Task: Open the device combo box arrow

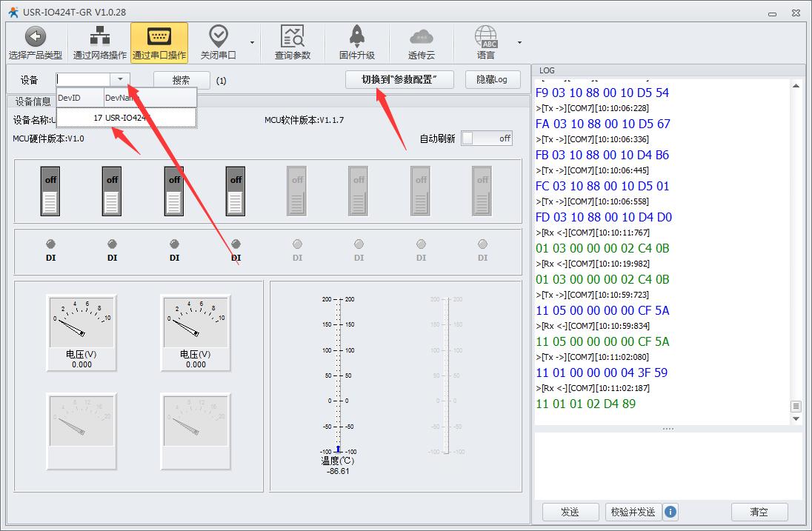Action: [x=119, y=79]
